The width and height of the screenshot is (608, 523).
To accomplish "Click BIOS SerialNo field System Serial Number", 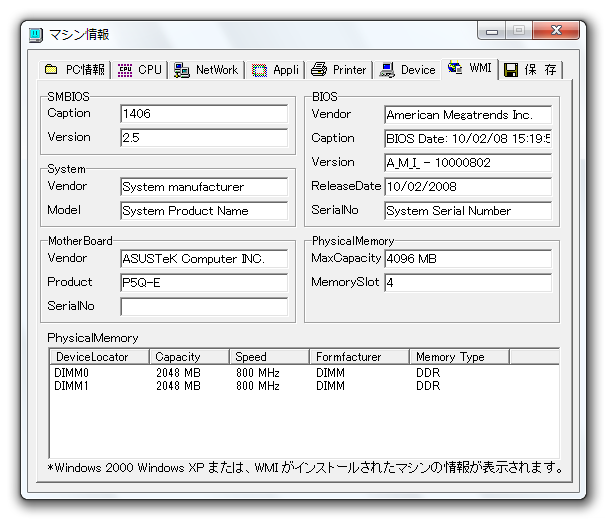I will pyautogui.click(x=468, y=211).
